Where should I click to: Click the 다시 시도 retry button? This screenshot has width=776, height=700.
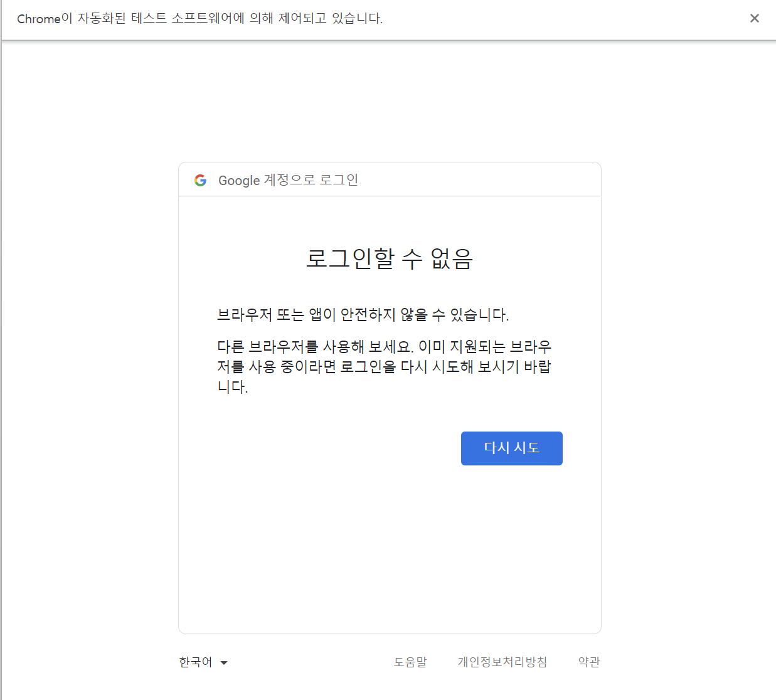[511, 448]
